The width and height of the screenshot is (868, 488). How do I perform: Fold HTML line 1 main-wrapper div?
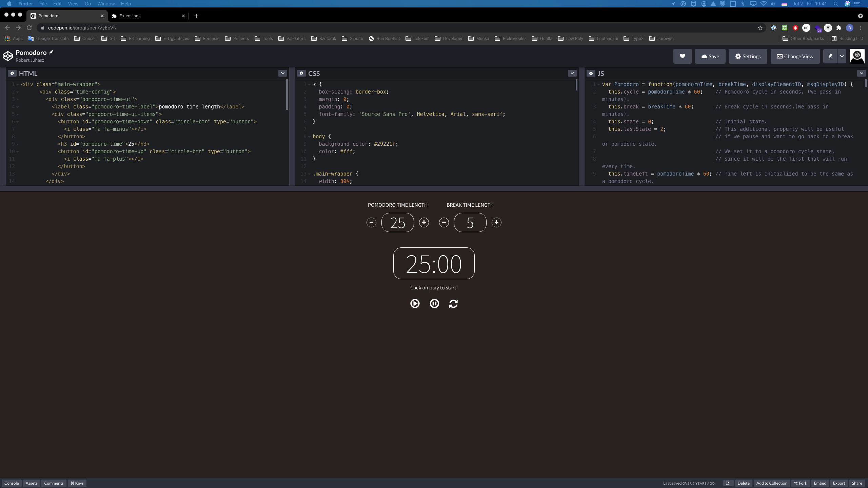[18, 84]
